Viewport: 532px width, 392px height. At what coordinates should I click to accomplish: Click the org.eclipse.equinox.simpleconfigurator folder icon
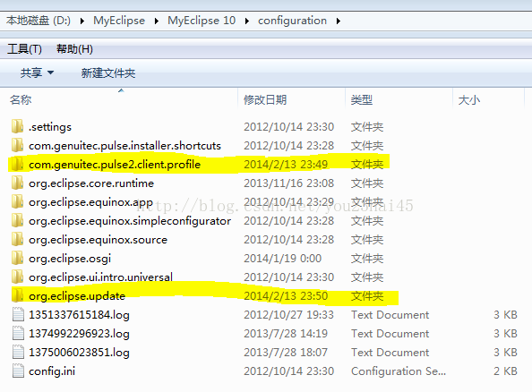point(17,221)
